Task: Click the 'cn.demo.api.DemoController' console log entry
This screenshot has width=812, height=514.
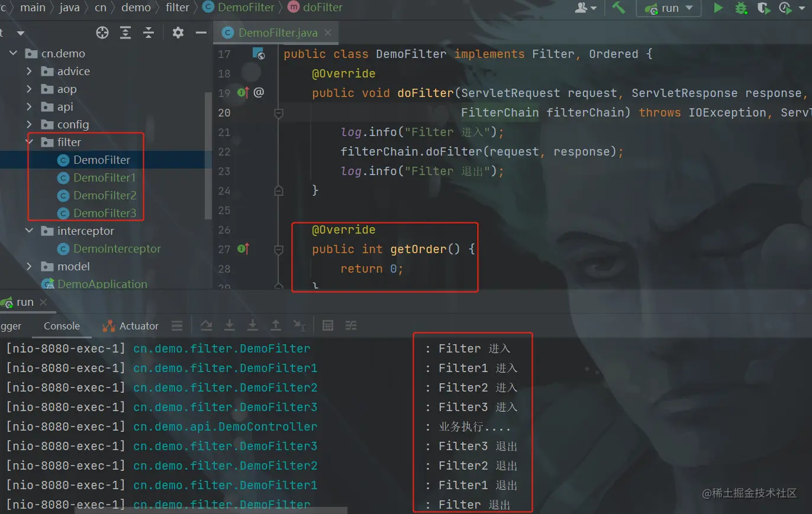Action: point(225,426)
